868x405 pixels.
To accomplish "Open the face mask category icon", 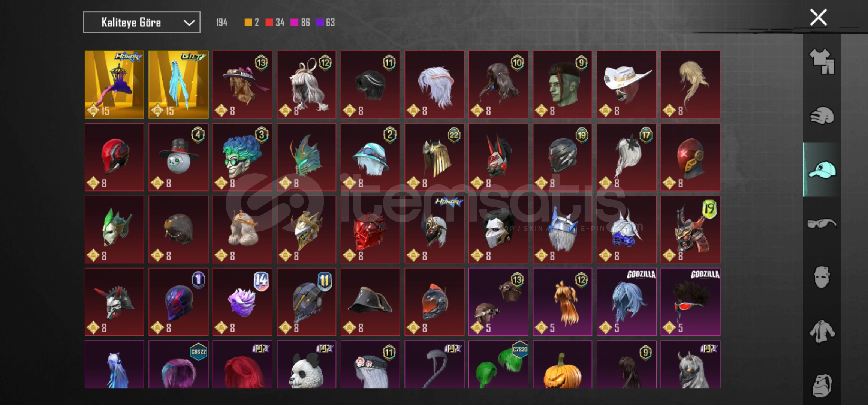I will pos(822,277).
